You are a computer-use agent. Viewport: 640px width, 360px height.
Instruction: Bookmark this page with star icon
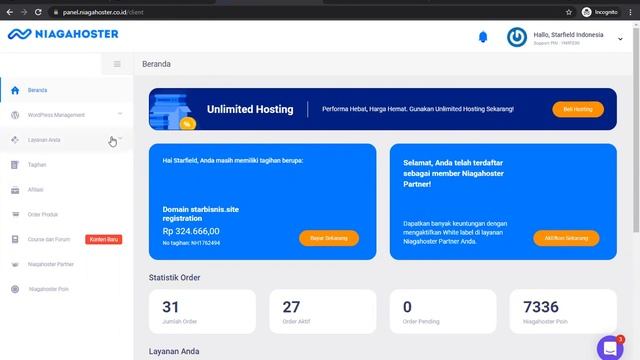[569, 12]
